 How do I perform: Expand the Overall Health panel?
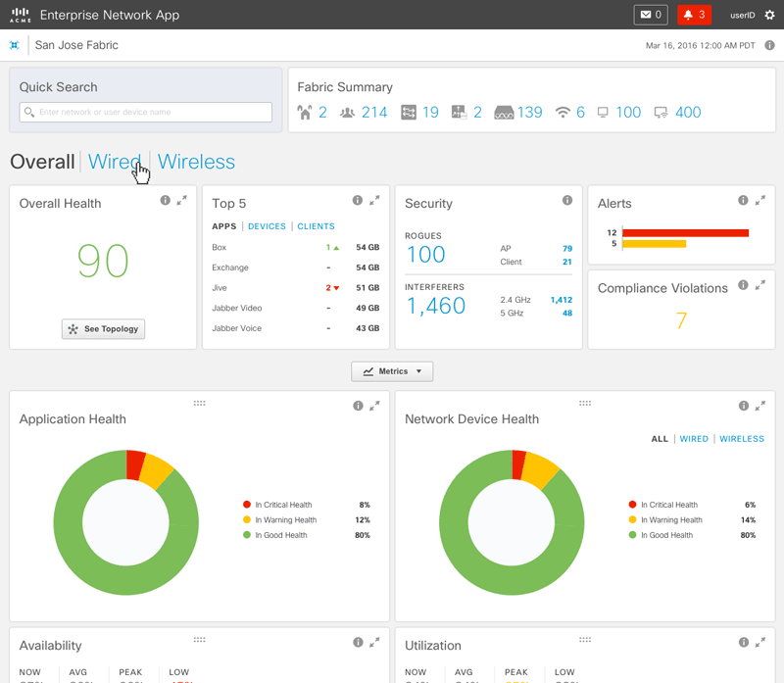coord(181,200)
